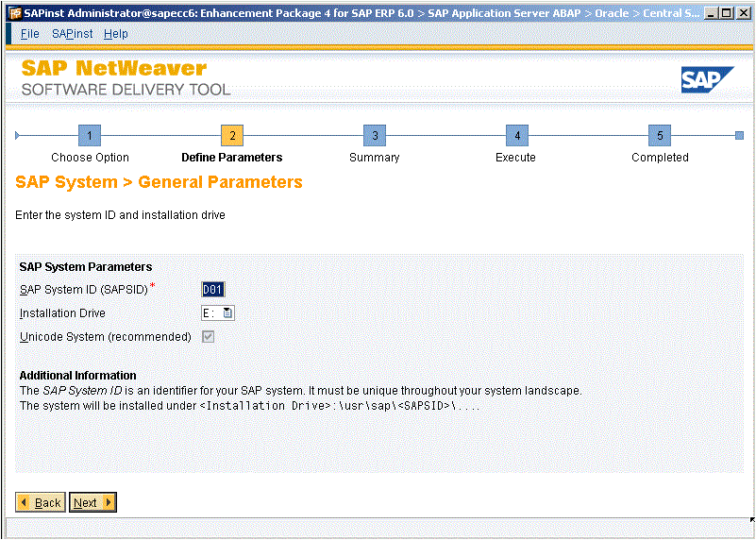Select step 3 Summary icon
Viewport: 756px width, 540px height.
click(375, 135)
